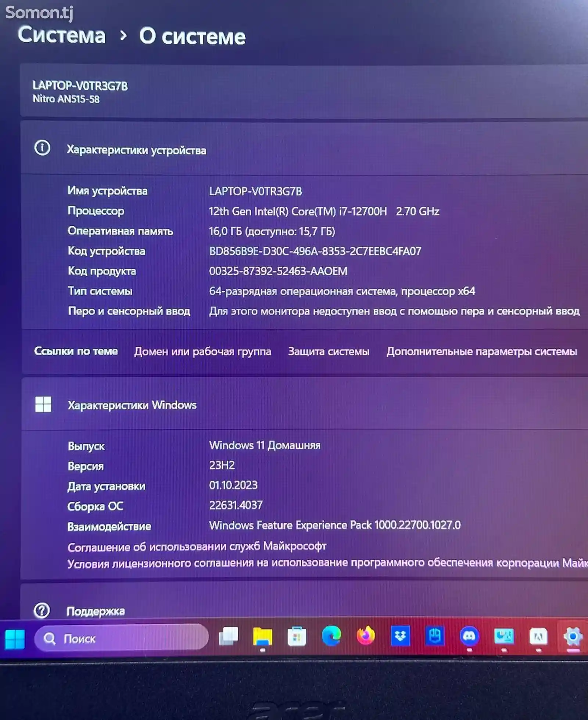This screenshot has height=720, width=588.
Task: Go back to Система in breadcrumb
Action: [x=62, y=35]
